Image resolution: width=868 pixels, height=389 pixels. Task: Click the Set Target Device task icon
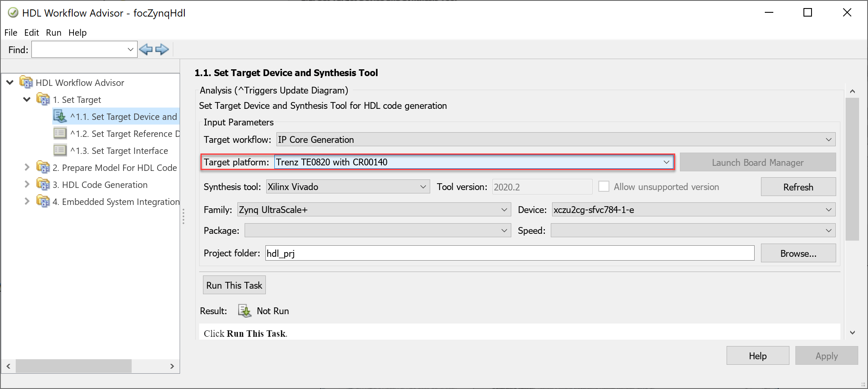point(60,116)
